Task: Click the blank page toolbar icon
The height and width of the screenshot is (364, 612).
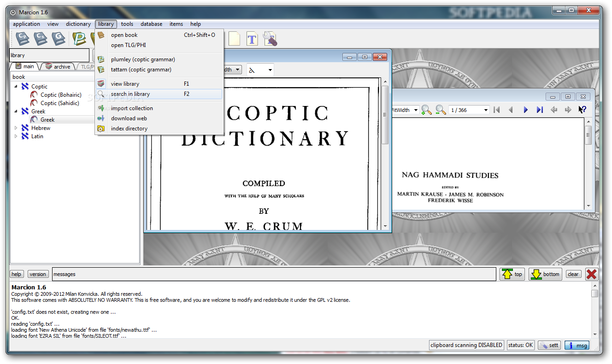Action: pyautogui.click(x=234, y=39)
